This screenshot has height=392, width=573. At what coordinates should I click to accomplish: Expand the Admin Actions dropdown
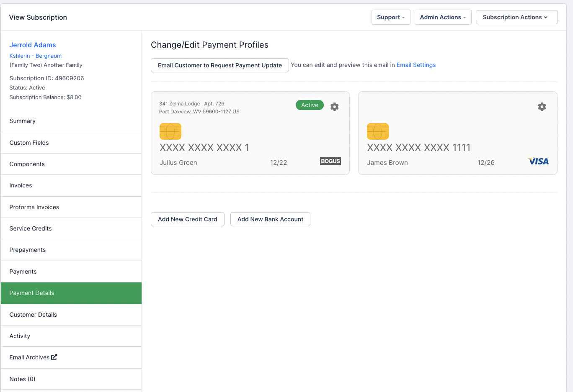coord(443,17)
